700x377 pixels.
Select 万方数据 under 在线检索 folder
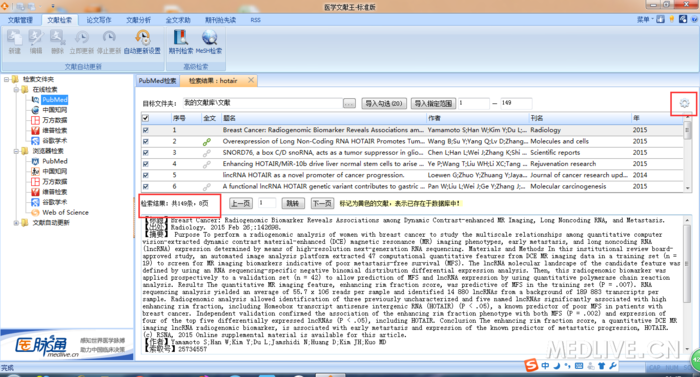[x=54, y=120]
